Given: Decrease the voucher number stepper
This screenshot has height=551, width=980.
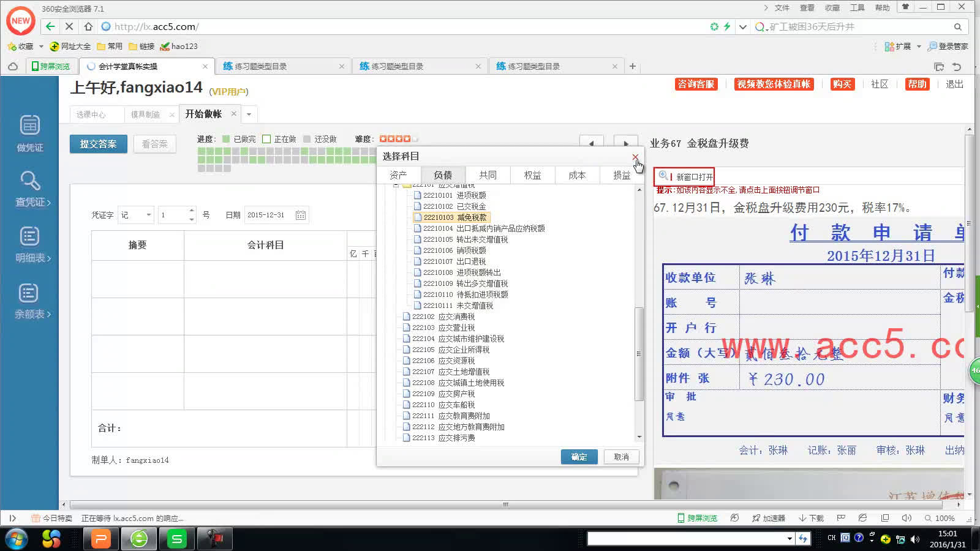Looking at the screenshot, I should (x=192, y=219).
